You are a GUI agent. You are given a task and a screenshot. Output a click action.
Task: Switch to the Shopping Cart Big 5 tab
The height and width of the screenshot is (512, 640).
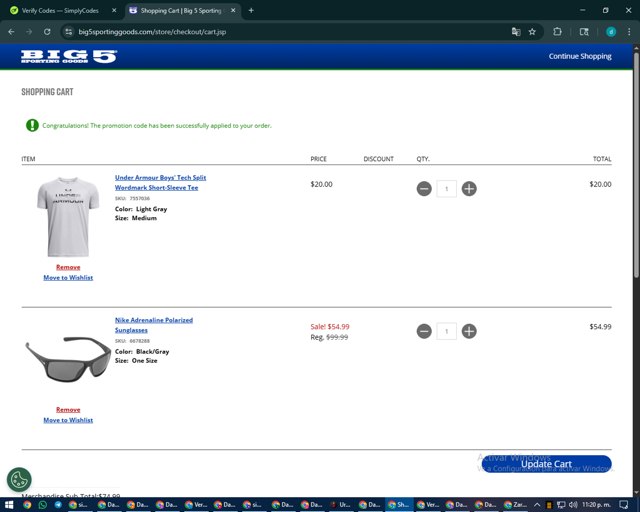click(x=181, y=11)
